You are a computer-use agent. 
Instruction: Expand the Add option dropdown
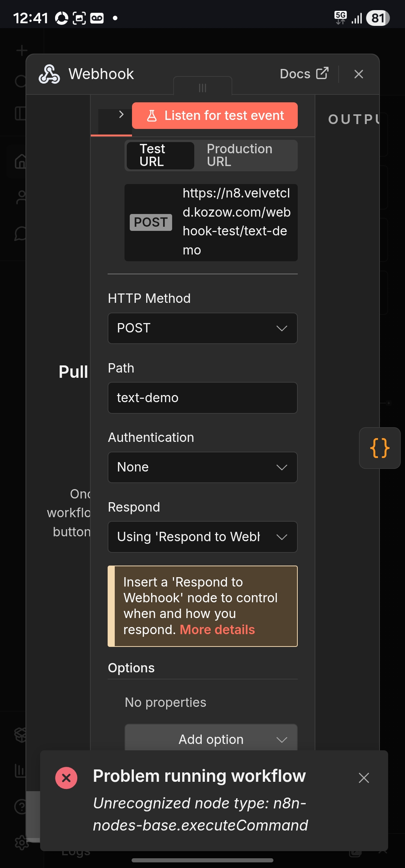click(211, 739)
